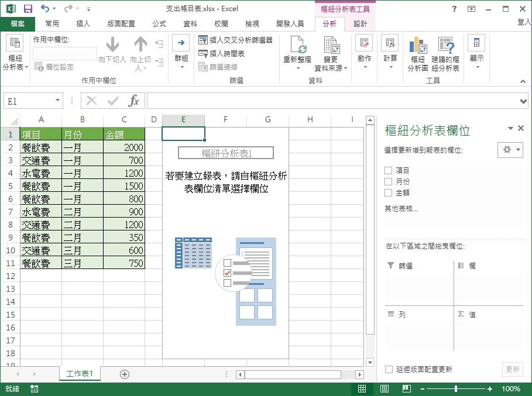
Task: Click the Drill Down arrow icon
Action: point(111,44)
